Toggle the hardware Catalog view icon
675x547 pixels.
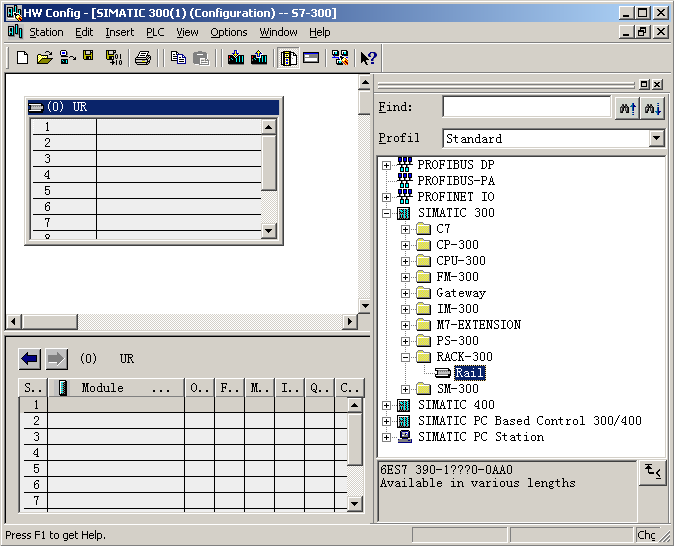288,58
